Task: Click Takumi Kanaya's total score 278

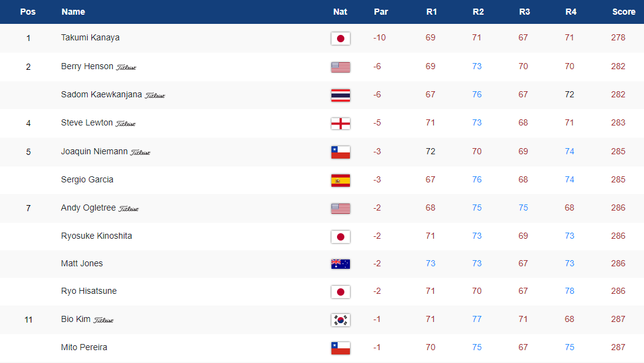Action: pyautogui.click(x=618, y=37)
